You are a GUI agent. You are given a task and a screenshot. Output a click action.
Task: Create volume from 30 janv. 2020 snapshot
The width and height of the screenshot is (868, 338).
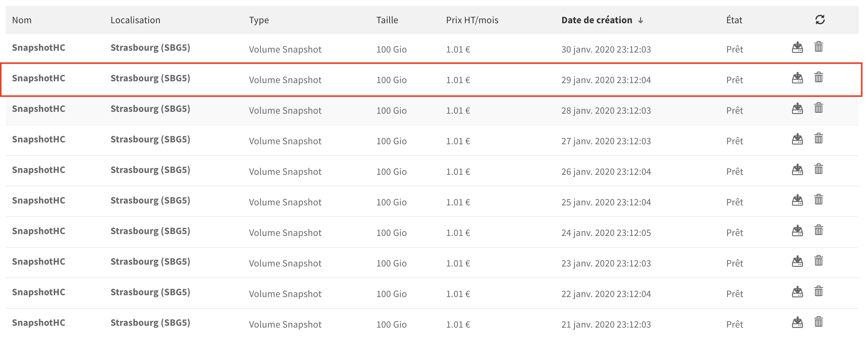tap(797, 47)
